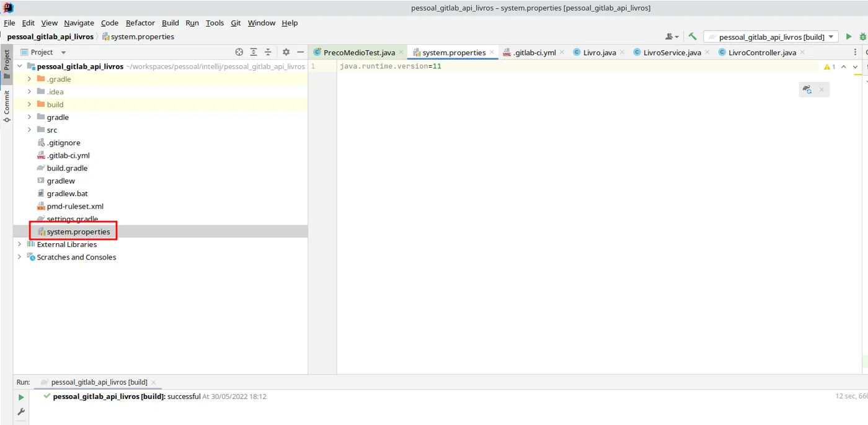This screenshot has height=425, width=868.
Task: Open the Code menu
Action: 110,23
